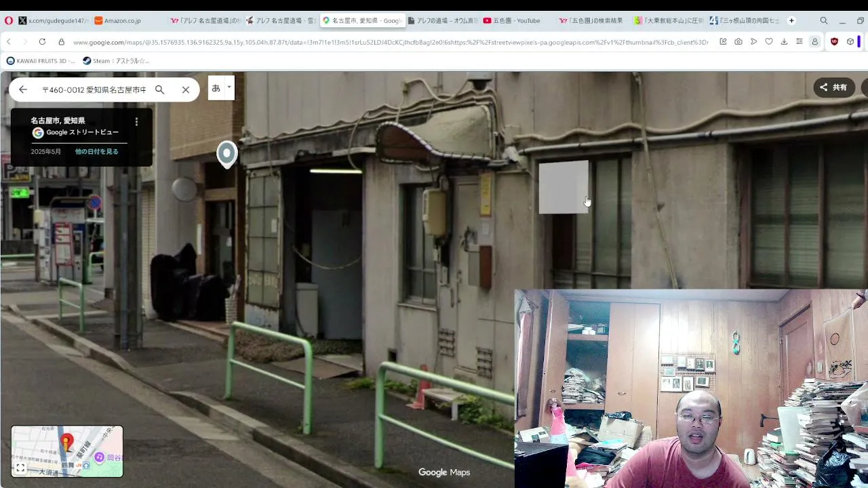868x488 pixels.
Task: Search Maps with the magnifier icon
Action: tap(160, 89)
